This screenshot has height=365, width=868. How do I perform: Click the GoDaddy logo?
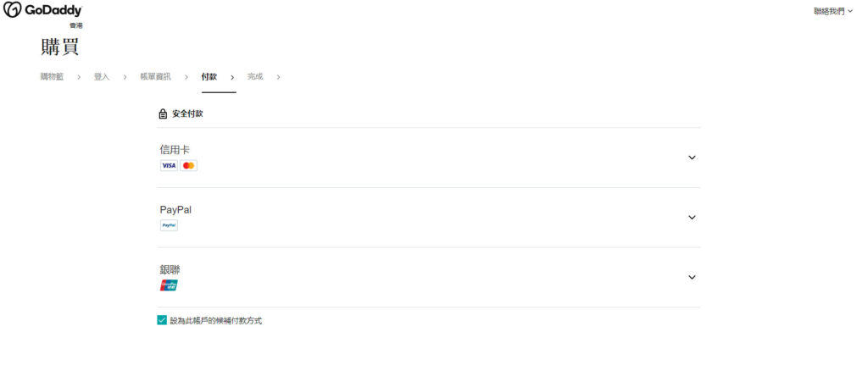click(x=42, y=10)
